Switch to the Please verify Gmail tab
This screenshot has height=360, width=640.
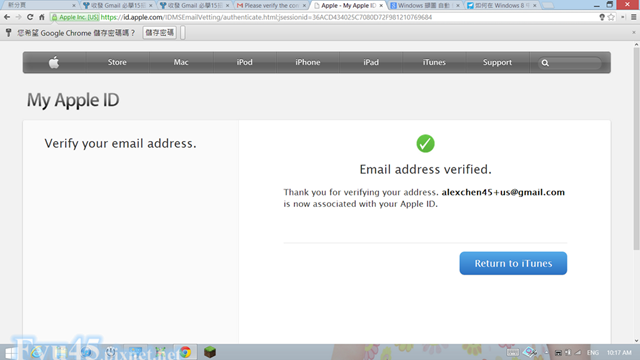271,5
